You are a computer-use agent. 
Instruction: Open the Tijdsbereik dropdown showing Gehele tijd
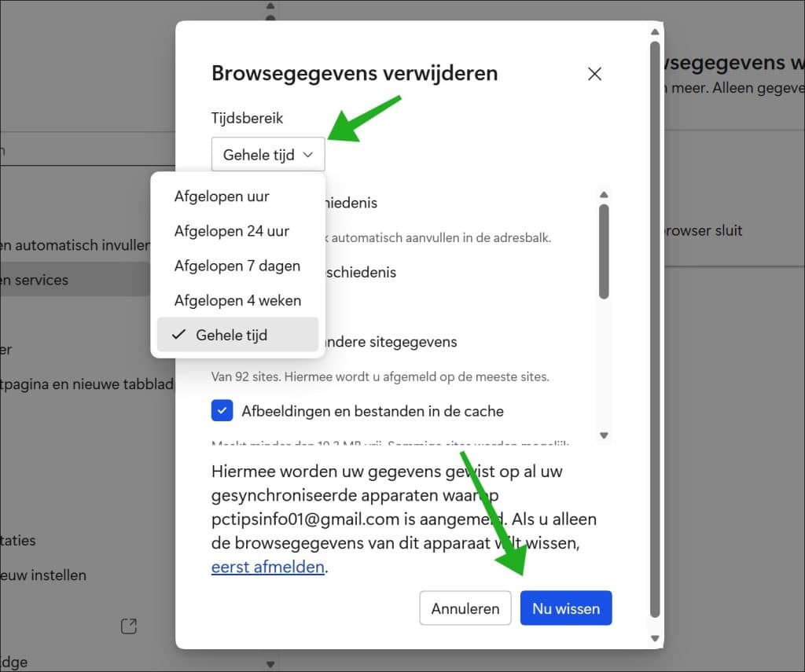click(268, 154)
